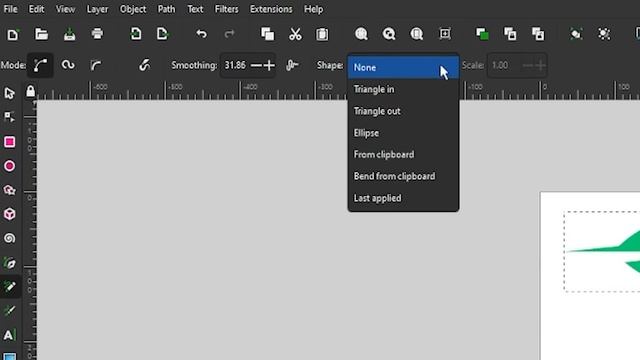
Task: Enable regular Bezier path mode
Action: pyautogui.click(x=40, y=65)
